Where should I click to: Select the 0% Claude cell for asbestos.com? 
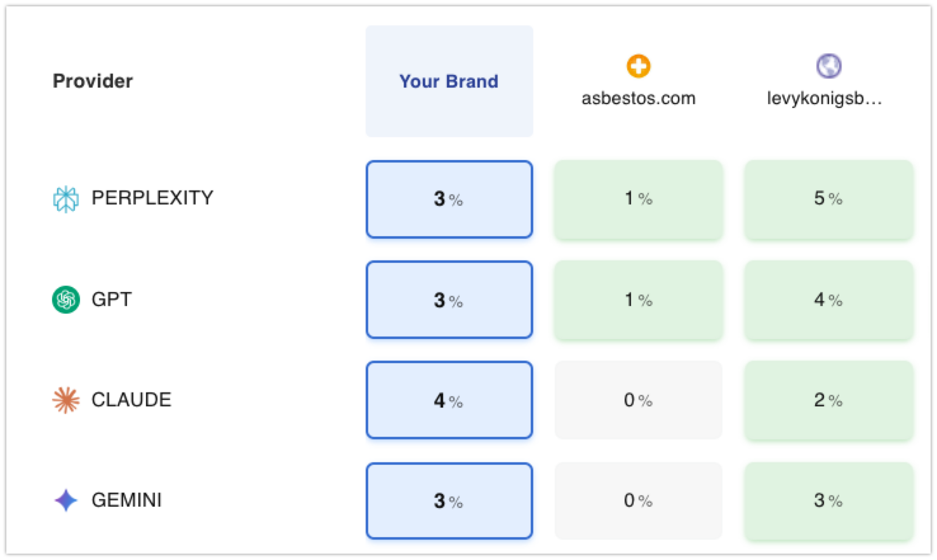tap(638, 400)
